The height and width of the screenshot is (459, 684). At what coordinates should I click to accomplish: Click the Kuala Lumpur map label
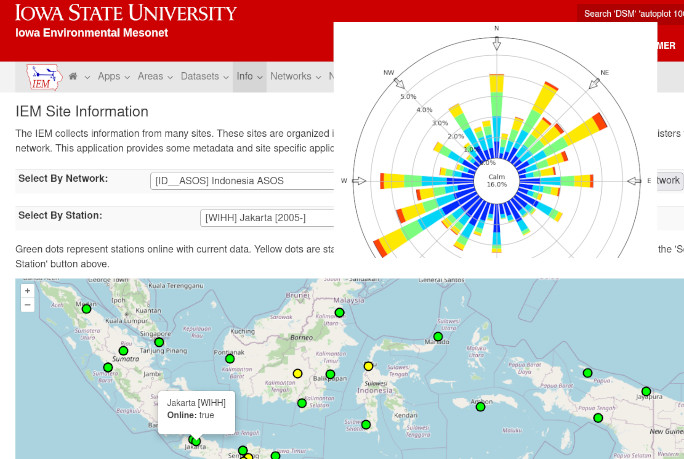click(127, 321)
